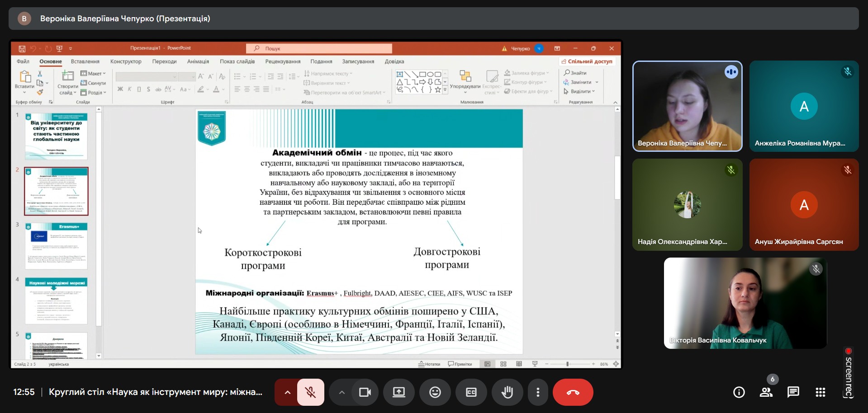868x413 pixels.
Task: Switch to the Вставлення ribbon tab
Action: click(x=85, y=61)
